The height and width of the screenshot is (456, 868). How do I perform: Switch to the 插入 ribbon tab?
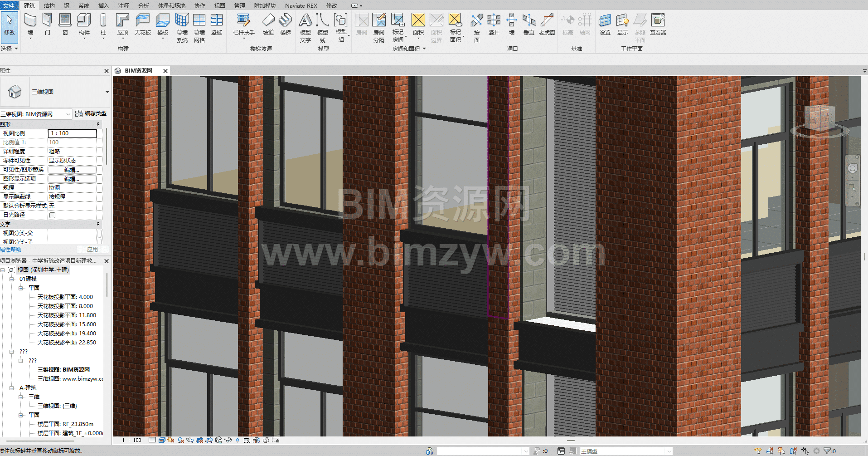[x=103, y=5]
